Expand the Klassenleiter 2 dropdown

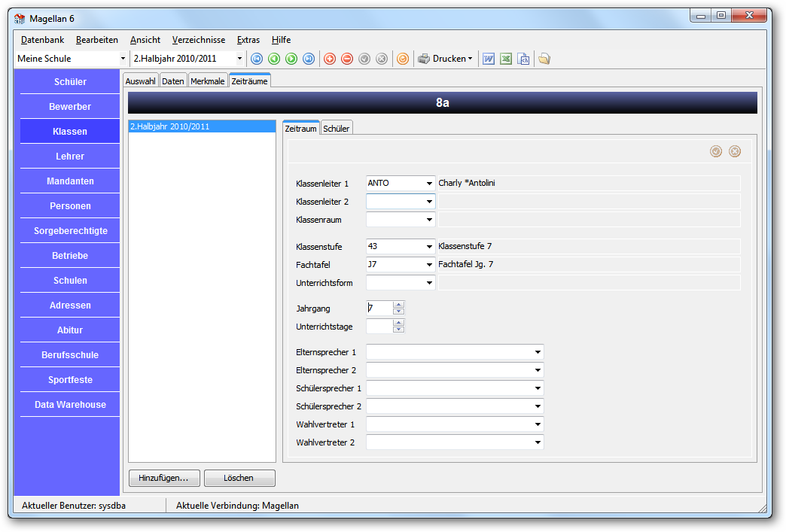[429, 202]
